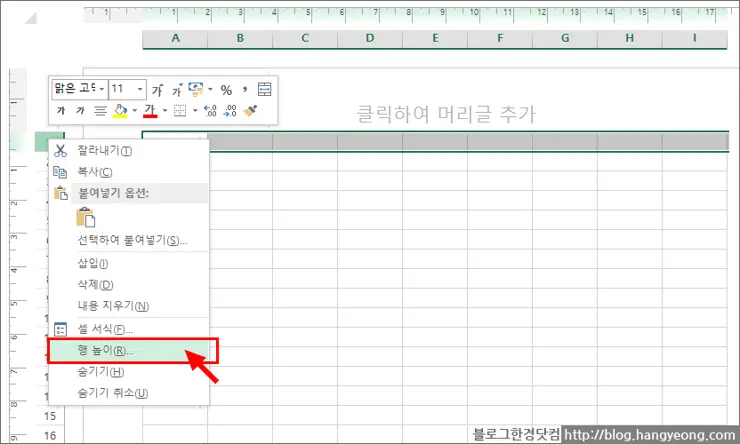Click the format cells icon
This screenshot has height=444, width=740.
tap(60, 329)
